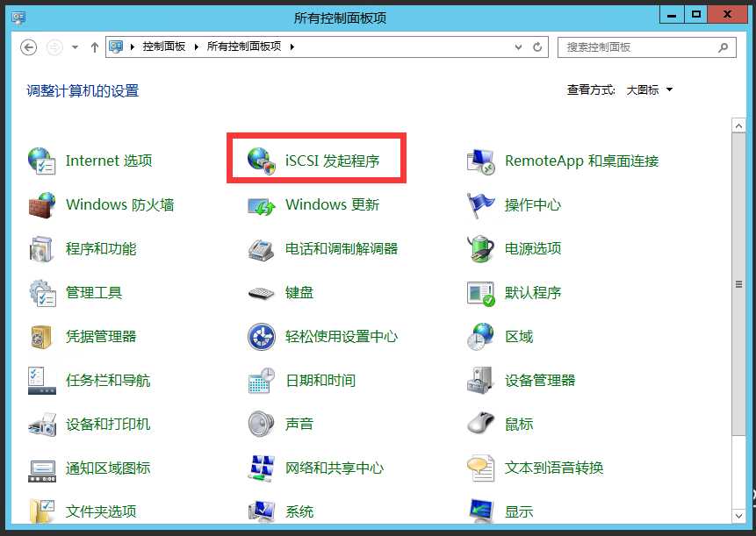Click the window system icon in title bar
This screenshot has width=756, height=536.
click(18, 18)
